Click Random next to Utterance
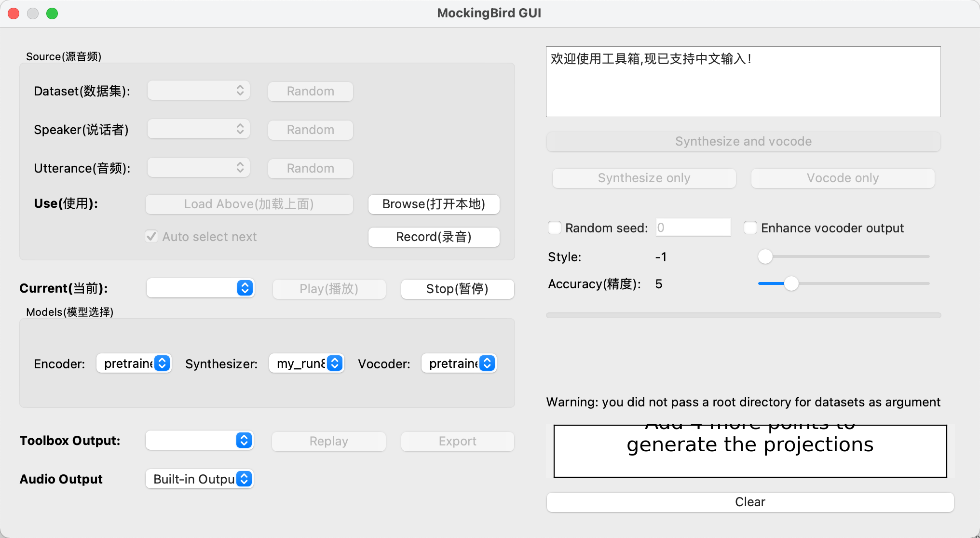The height and width of the screenshot is (538, 980). point(310,168)
